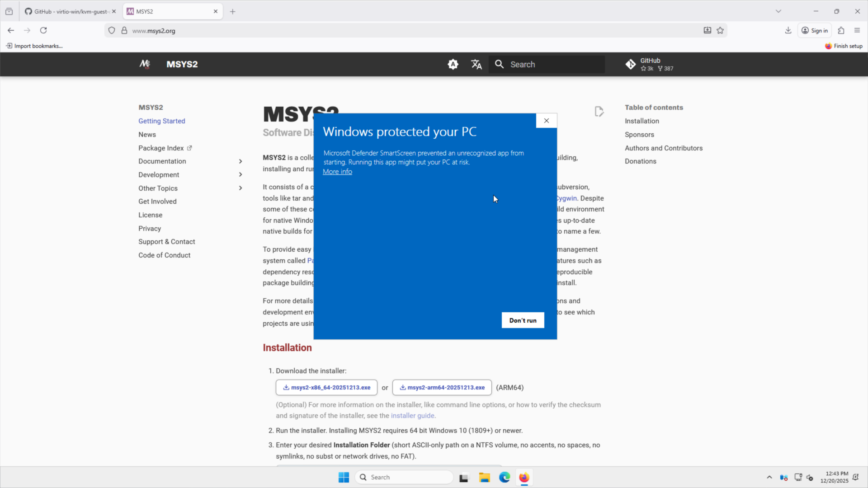Click the edit page icon
This screenshot has height=488, width=868.
pos(599,112)
